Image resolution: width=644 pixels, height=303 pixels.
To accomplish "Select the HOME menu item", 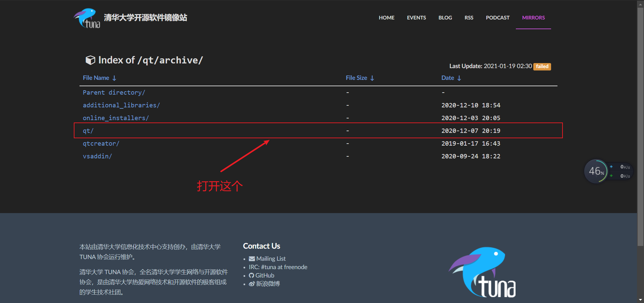I will click(386, 17).
